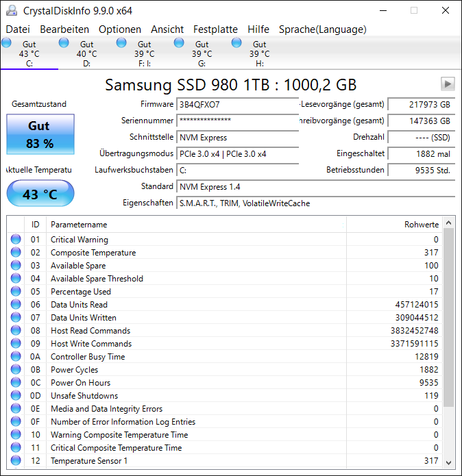The height and width of the screenshot is (476, 462).
Task: Click the Lesevorgänge value 217973 GB
Action: click(x=422, y=105)
